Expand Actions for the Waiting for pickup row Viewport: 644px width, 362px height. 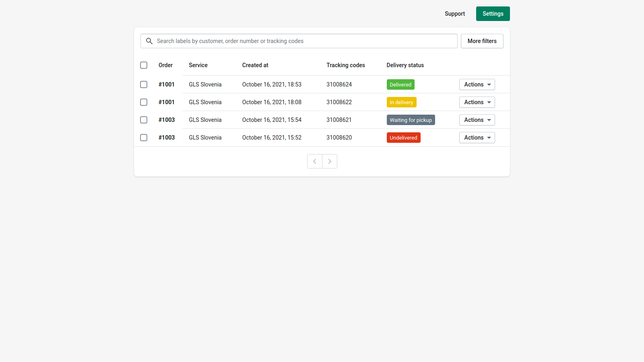click(477, 119)
